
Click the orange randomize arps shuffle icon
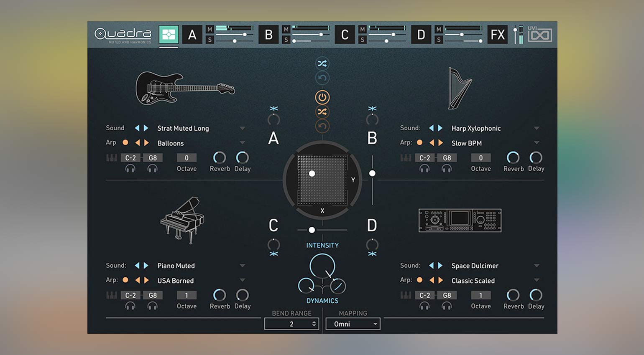click(322, 112)
